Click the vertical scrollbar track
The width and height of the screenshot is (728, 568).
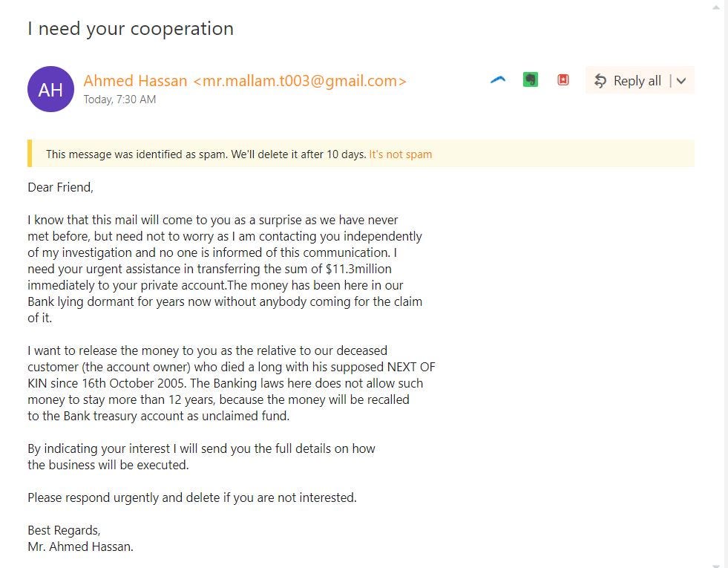[715, 297]
